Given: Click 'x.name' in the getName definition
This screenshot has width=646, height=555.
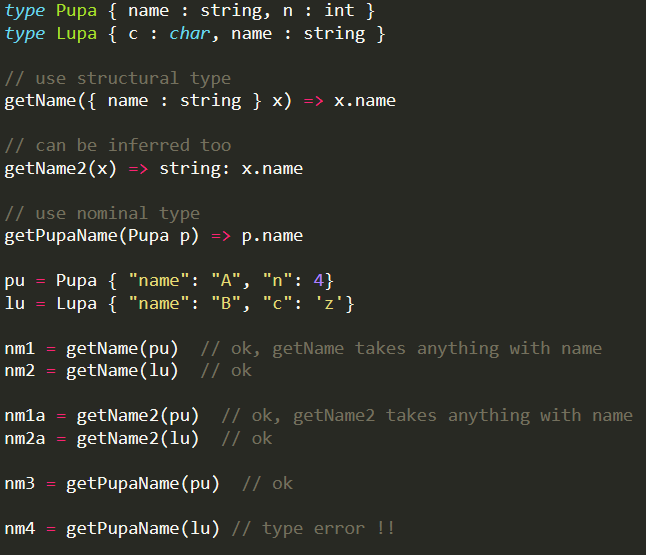Looking at the screenshot, I should tap(365, 101).
